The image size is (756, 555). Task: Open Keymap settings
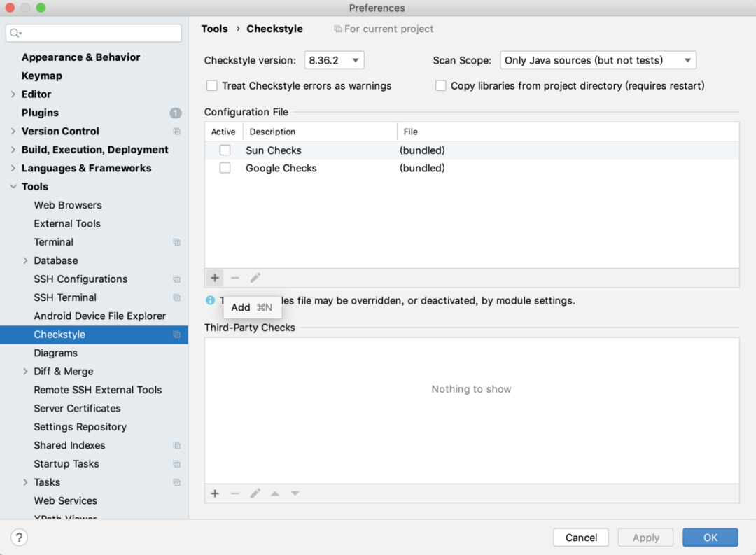[x=42, y=76]
